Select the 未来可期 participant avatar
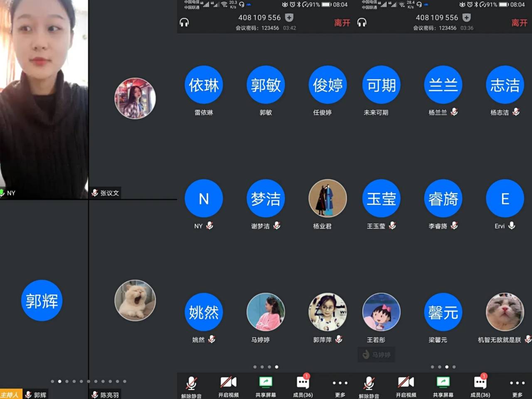Screen dimensions: 532x399 381,85
